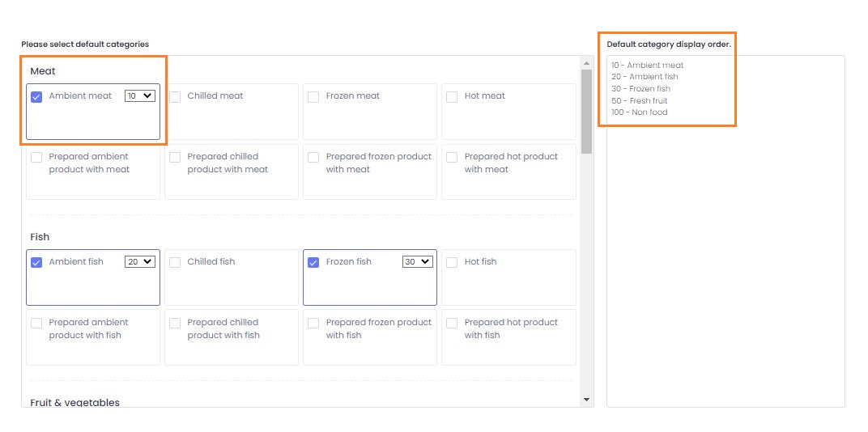The height and width of the screenshot is (432, 868).
Task: Tick Prepared frozen product with fish
Action: [x=313, y=324]
